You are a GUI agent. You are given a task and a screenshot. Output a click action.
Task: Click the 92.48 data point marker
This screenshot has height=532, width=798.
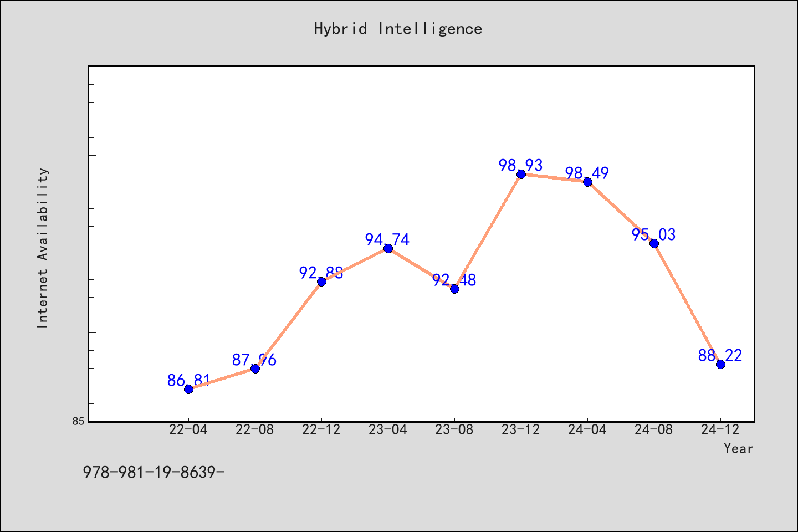point(454,289)
